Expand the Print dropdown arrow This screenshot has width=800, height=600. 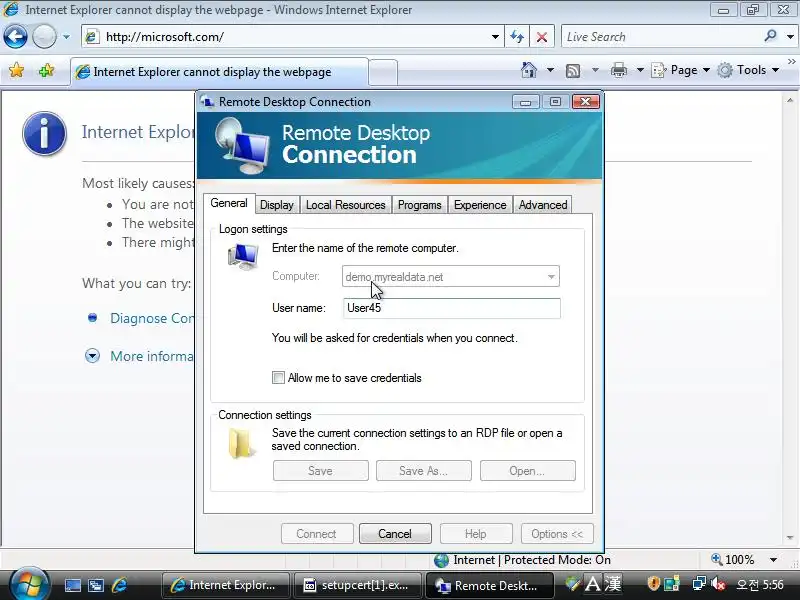[x=640, y=70]
